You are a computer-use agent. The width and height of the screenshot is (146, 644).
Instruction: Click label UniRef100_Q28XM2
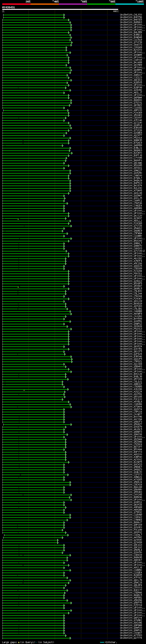pyautogui.click(x=131, y=90)
